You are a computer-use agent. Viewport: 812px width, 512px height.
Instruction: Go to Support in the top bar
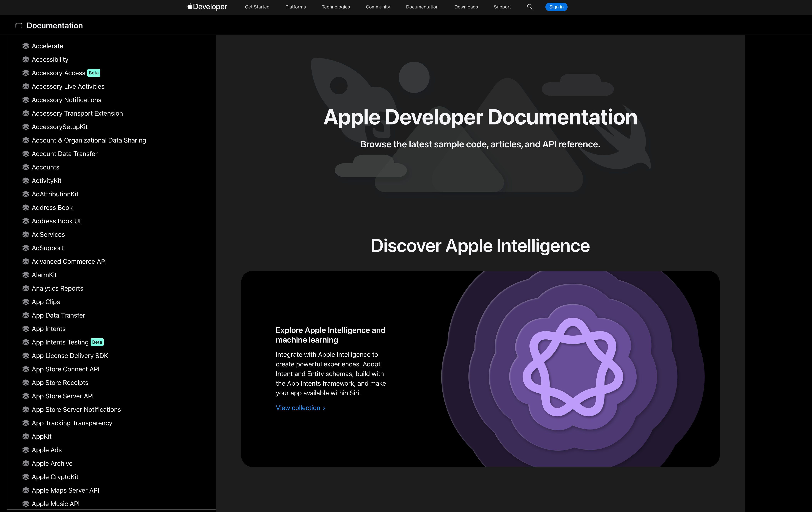[502, 7]
